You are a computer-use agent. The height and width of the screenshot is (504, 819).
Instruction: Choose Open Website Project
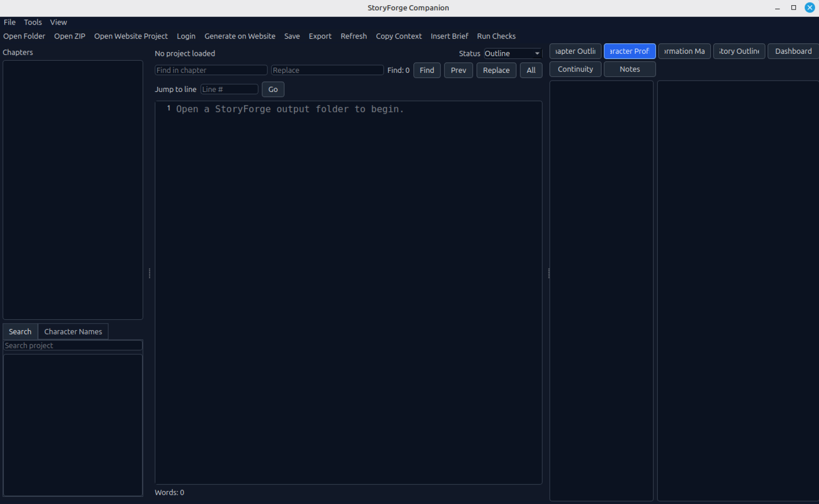131,36
